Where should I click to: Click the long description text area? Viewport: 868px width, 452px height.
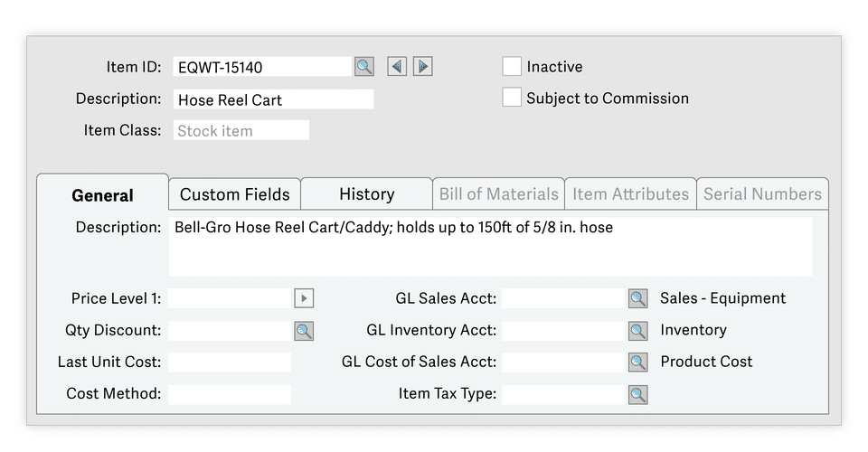click(490, 246)
